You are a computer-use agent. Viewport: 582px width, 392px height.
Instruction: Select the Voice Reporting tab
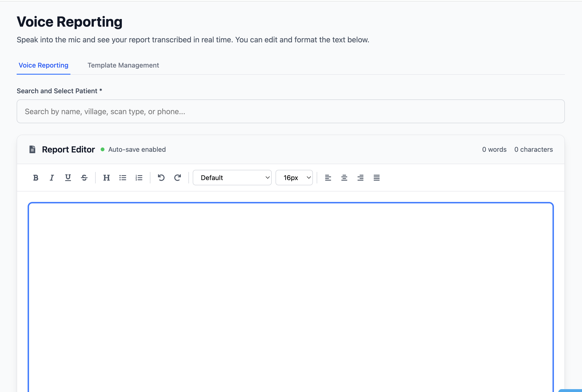44,65
